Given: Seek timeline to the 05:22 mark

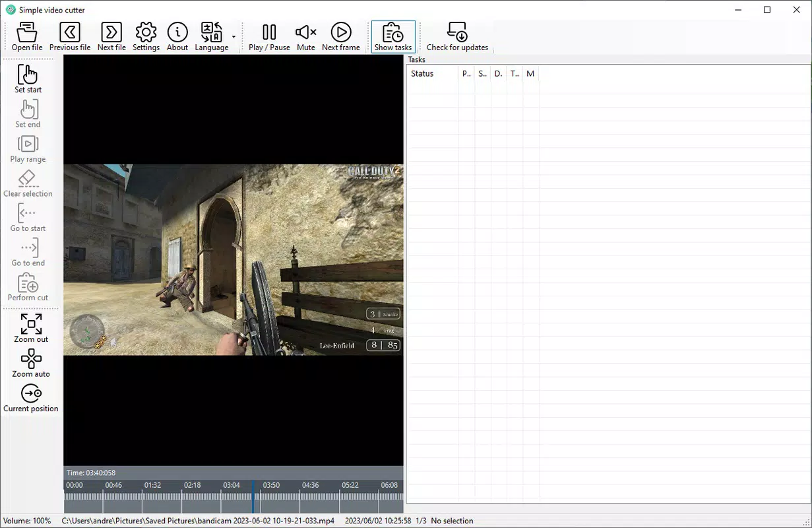Looking at the screenshot, I should (350, 485).
